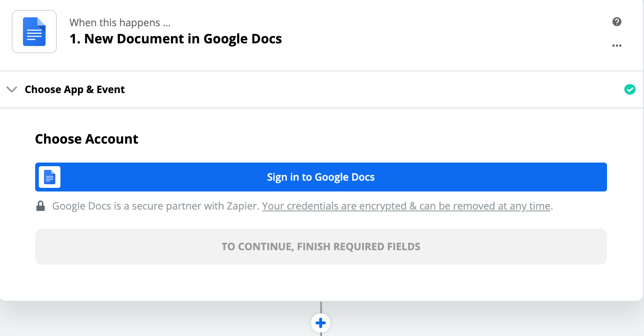Click the green completed checkmark icon
The image size is (644, 336).
630,89
